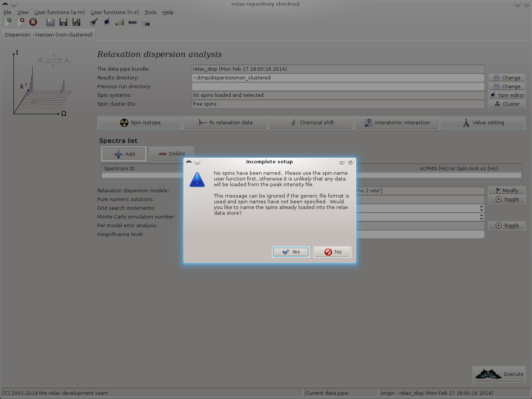Click the New analysis toolbar icon

(x=8, y=22)
